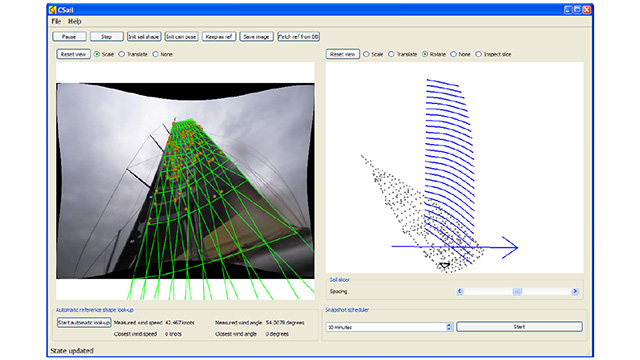This screenshot has width=640, height=360.
Task: Click Spacing slider right arrow
Action: point(575,291)
